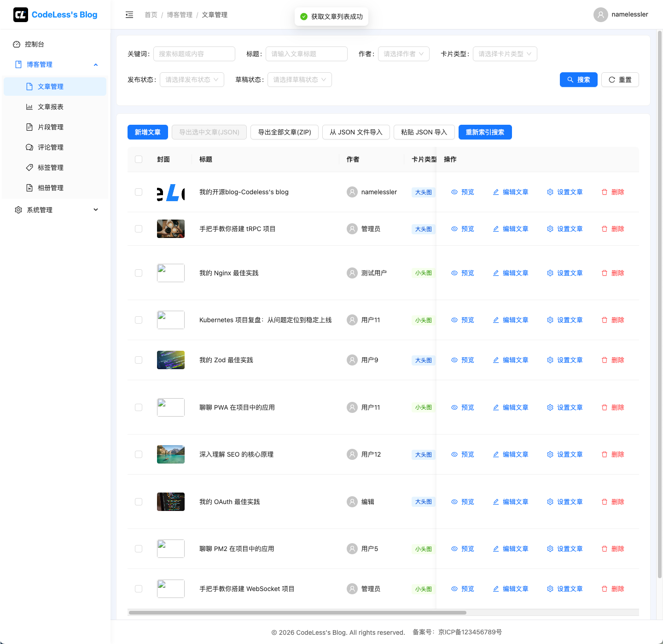Screen dimensions: 663x644
Task: Collapse the sidebar with the menu fold icon
Action: [129, 15]
